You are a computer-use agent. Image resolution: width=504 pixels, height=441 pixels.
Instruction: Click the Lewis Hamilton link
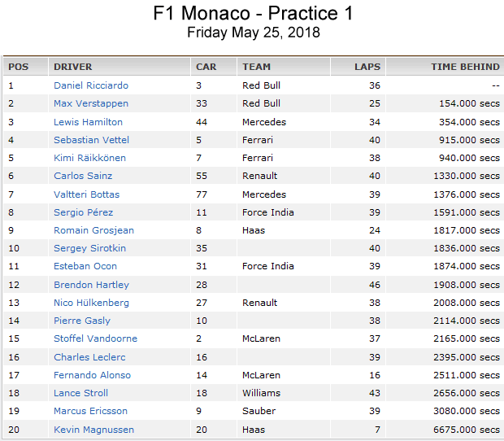(x=88, y=122)
